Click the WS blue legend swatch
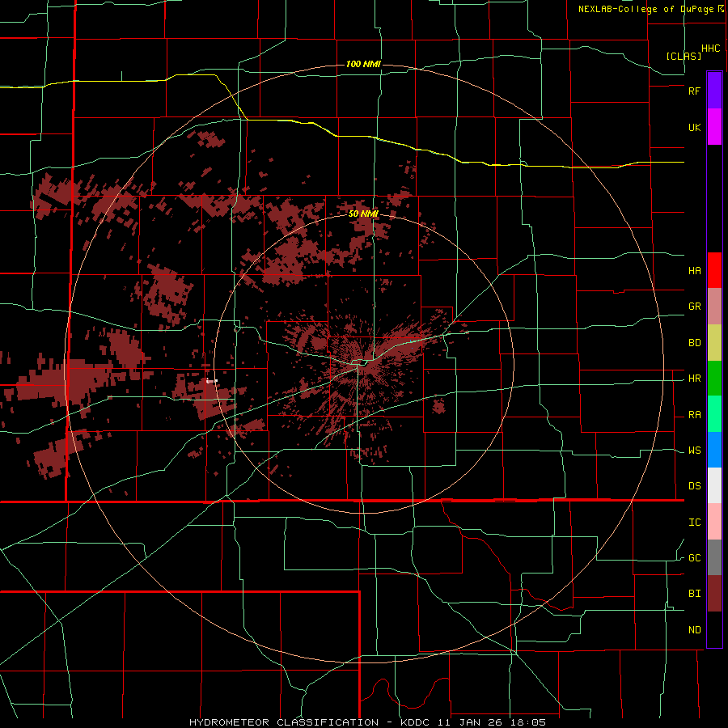The height and width of the screenshot is (728, 728). click(714, 450)
